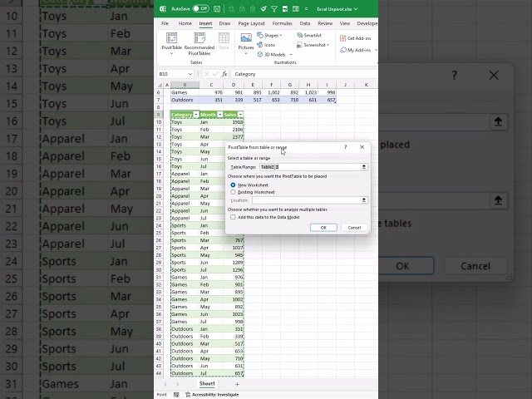Click the PivotTable ribbon icon
Image resolution: width=532 pixels, height=399 pixels.
click(x=172, y=38)
